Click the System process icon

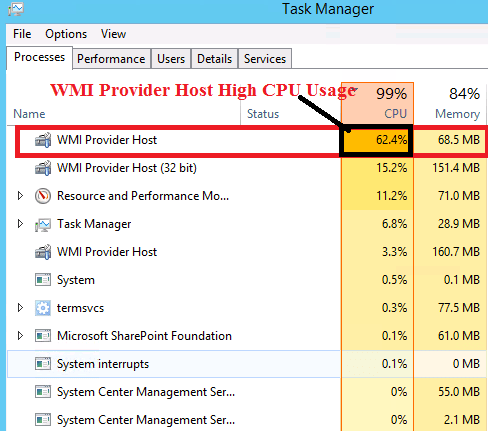43,280
